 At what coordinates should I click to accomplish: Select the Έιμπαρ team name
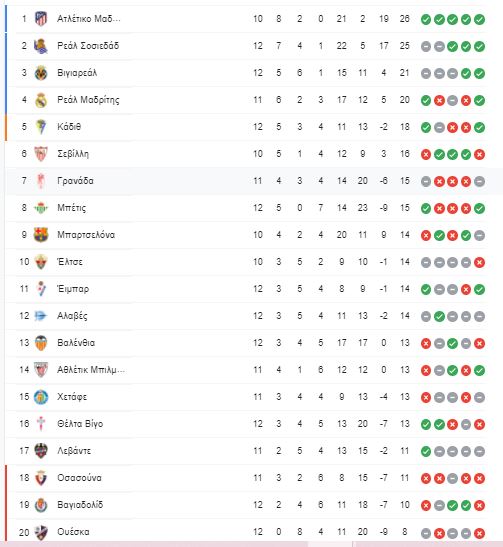73,289
